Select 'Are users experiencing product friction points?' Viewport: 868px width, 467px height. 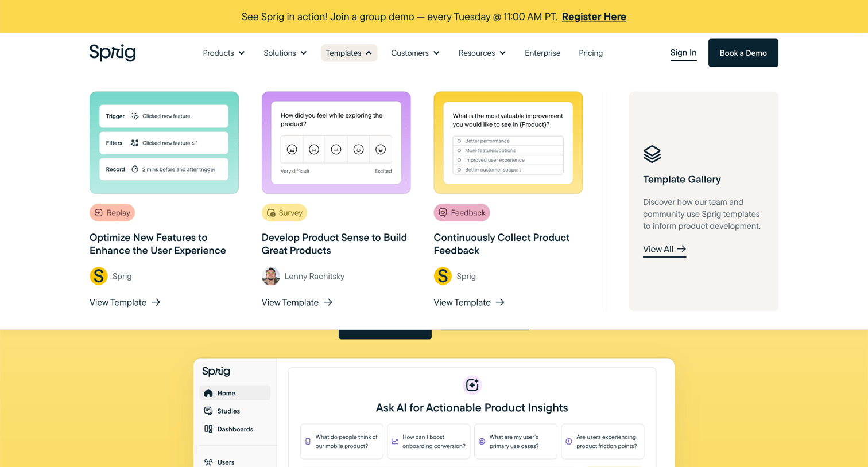(x=603, y=442)
